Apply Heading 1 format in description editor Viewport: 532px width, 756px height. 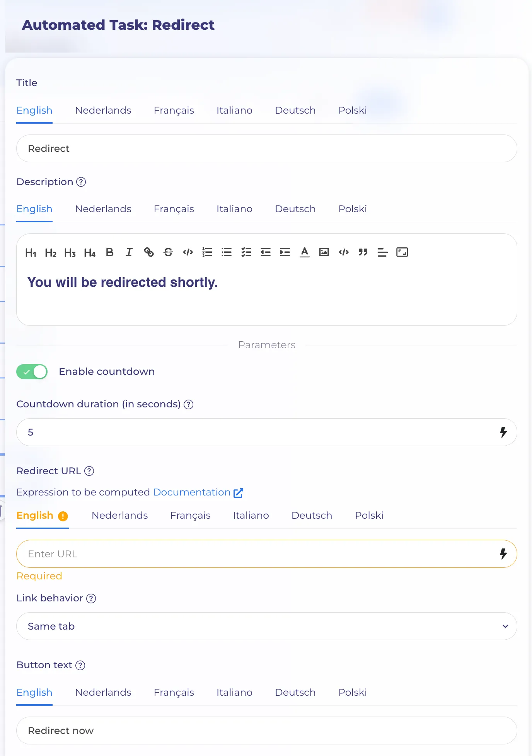tap(31, 253)
